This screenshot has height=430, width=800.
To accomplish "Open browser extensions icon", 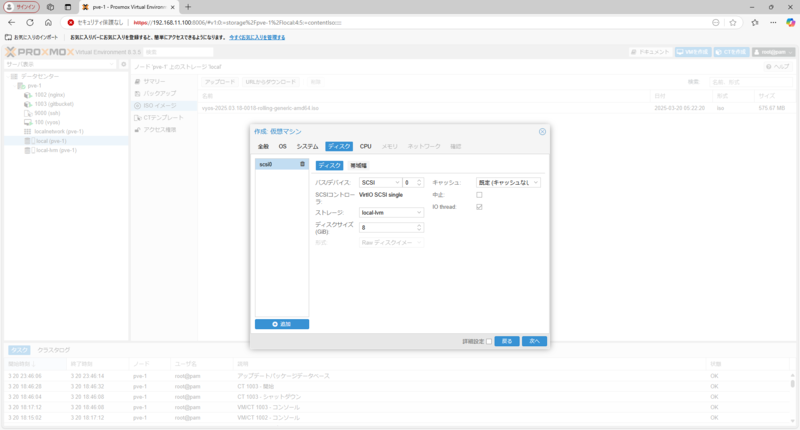I will point(755,22).
